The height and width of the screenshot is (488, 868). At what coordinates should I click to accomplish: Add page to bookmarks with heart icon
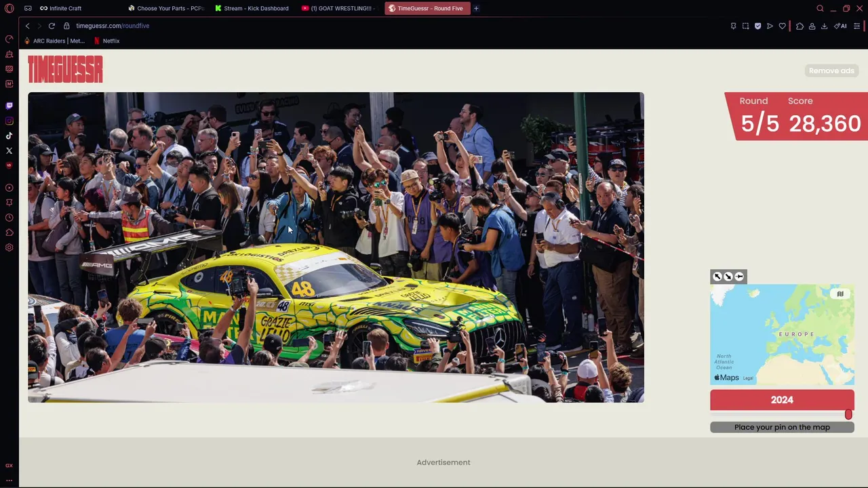[x=782, y=26]
